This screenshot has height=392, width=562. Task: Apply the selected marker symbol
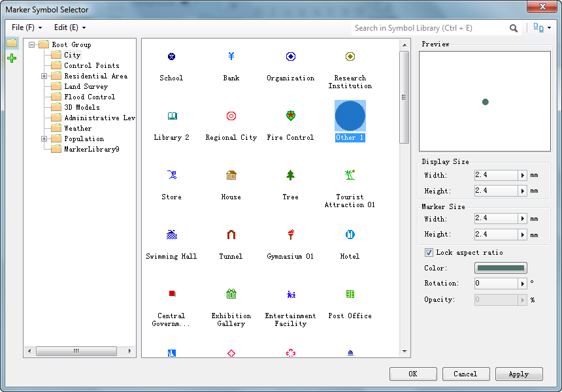tap(519, 374)
